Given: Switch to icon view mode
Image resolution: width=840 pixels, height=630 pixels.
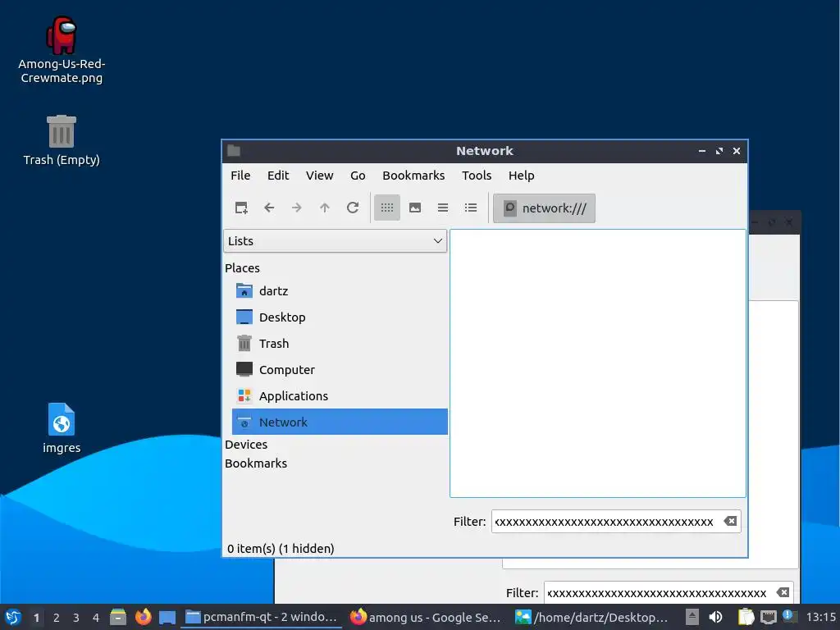Looking at the screenshot, I should 387,208.
